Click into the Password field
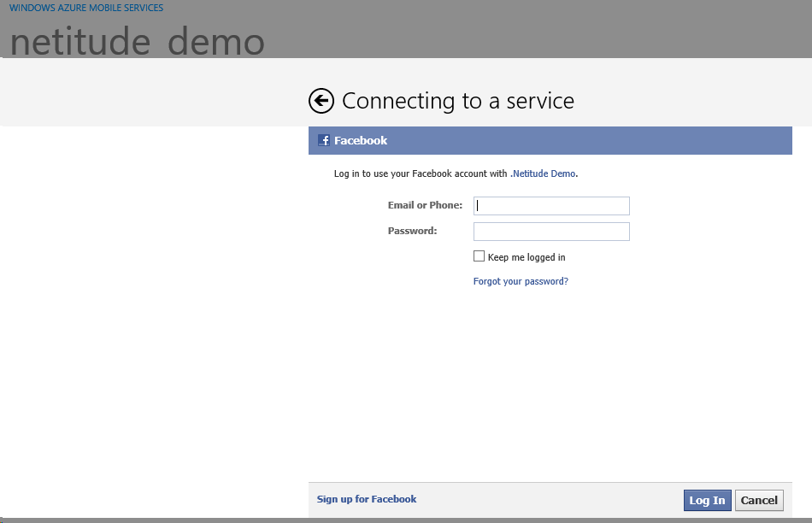This screenshot has height=523, width=812. point(551,232)
